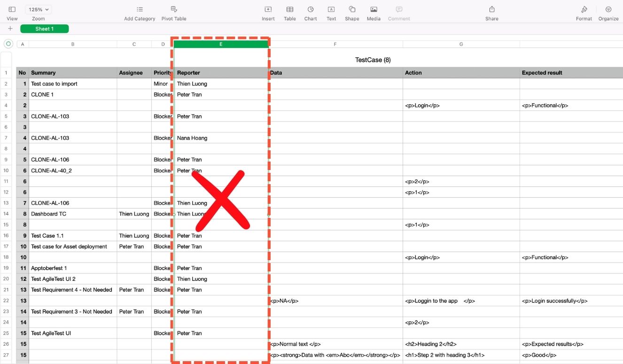The image size is (623, 364).
Task: Create a Pivot Table
Action: coord(174,10)
